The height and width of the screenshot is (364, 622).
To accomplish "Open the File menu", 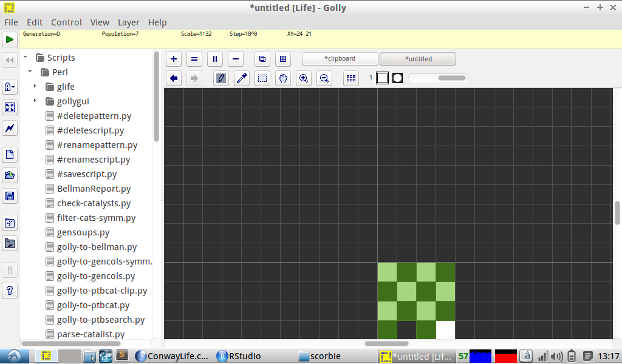I will coord(11,22).
